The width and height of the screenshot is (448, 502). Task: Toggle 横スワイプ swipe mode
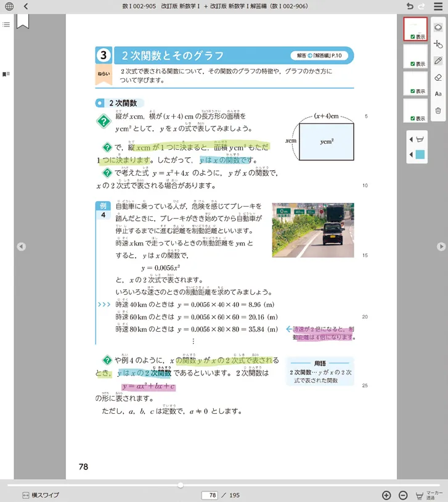click(x=41, y=495)
